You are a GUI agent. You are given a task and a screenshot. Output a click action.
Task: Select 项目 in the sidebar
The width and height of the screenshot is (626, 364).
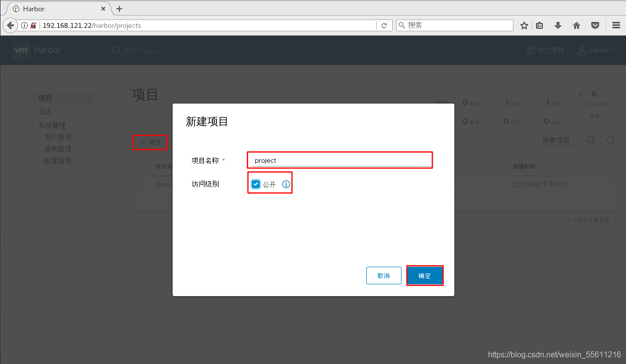(x=64, y=98)
